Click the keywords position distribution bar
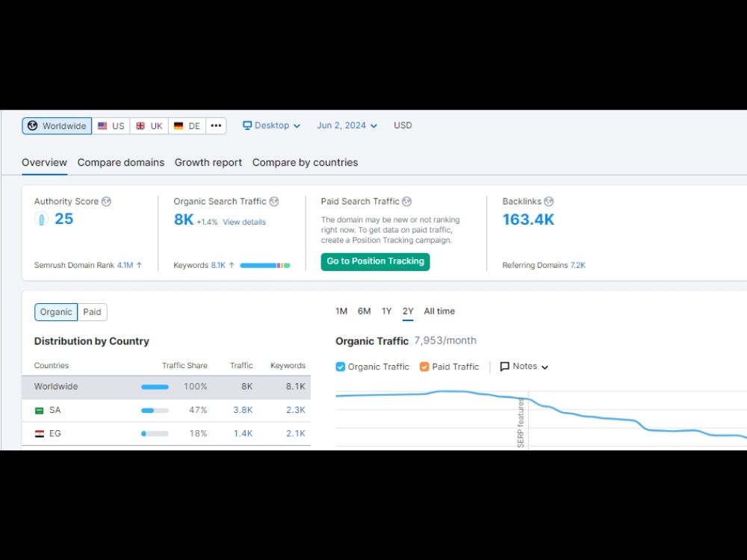This screenshot has width=747, height=560. tap(265, 265)
